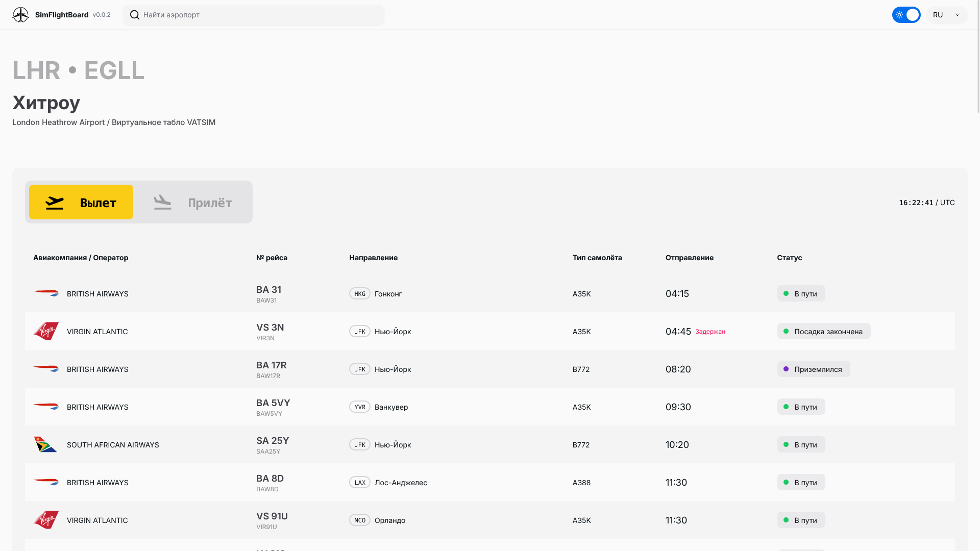Image resolution: width=980 pixels, height=551 pixels.
Task: Click the Приземлился status badge
Action: point(813,369)
